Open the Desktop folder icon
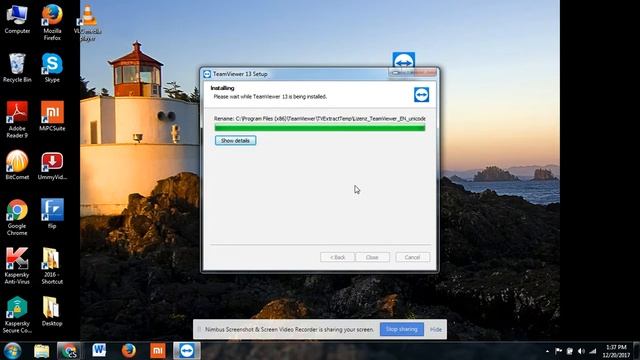The height and width of the screenshot is (360, 640). [52, 311]
